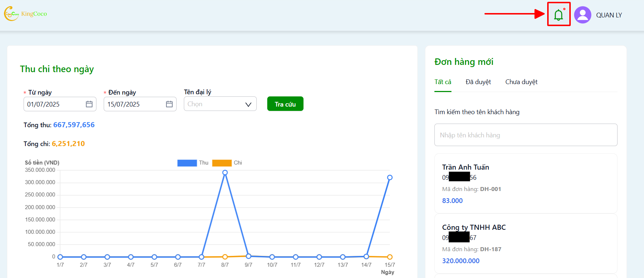Click the Thu chi theo ngày heading
This screenshot has width=644, height=278.
point(57,69)
